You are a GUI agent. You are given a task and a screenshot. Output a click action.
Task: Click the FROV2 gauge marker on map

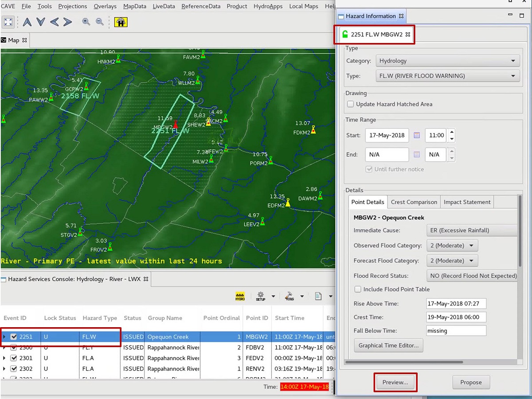coord(110,246)
